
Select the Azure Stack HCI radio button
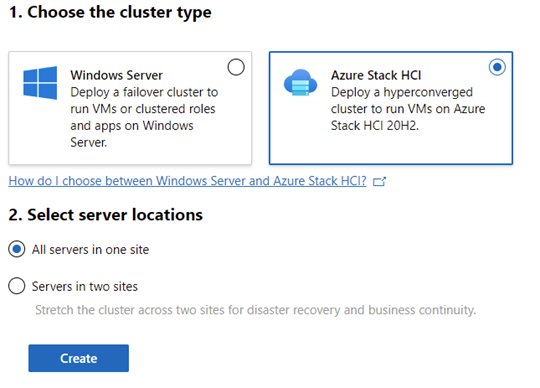[x=497, y=67]
